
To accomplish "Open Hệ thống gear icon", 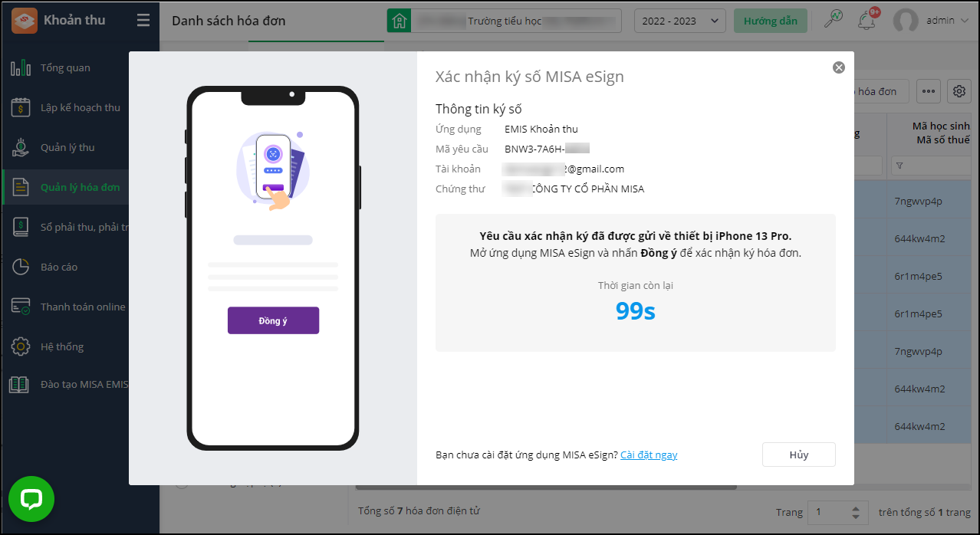I will click(x=21, y=347).
